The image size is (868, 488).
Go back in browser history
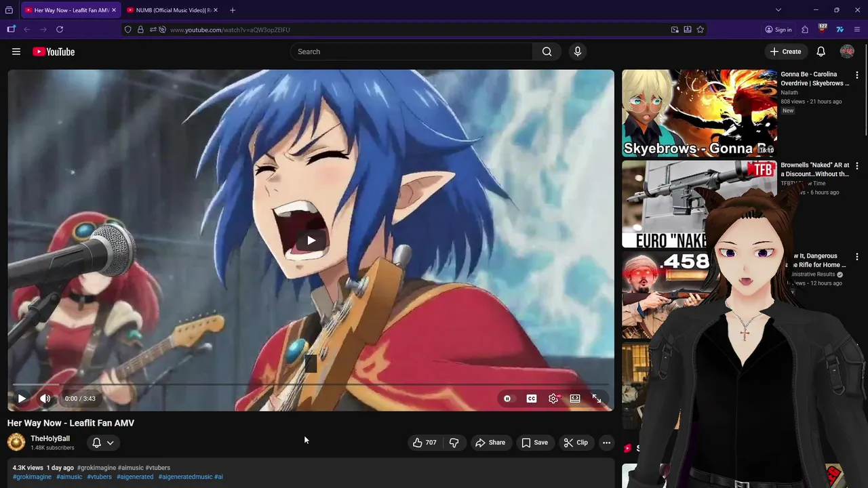pyautogui.click(x=27, y=30)
